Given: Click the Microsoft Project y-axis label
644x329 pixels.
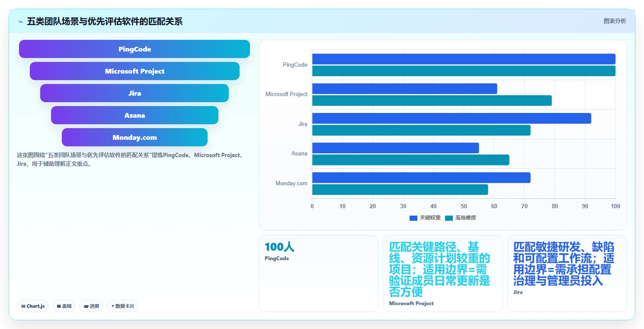Looking at the screenshot, I should (286, 94).
